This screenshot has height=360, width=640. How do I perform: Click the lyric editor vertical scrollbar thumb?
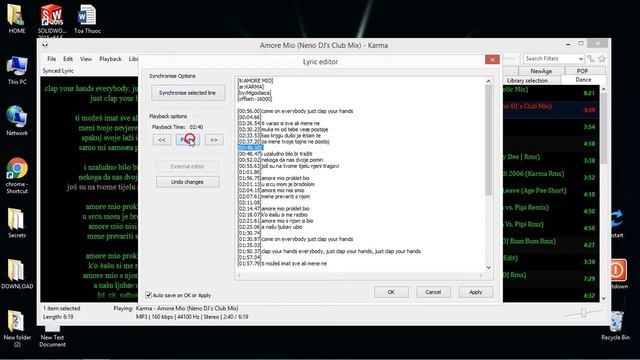coord(488,140)
